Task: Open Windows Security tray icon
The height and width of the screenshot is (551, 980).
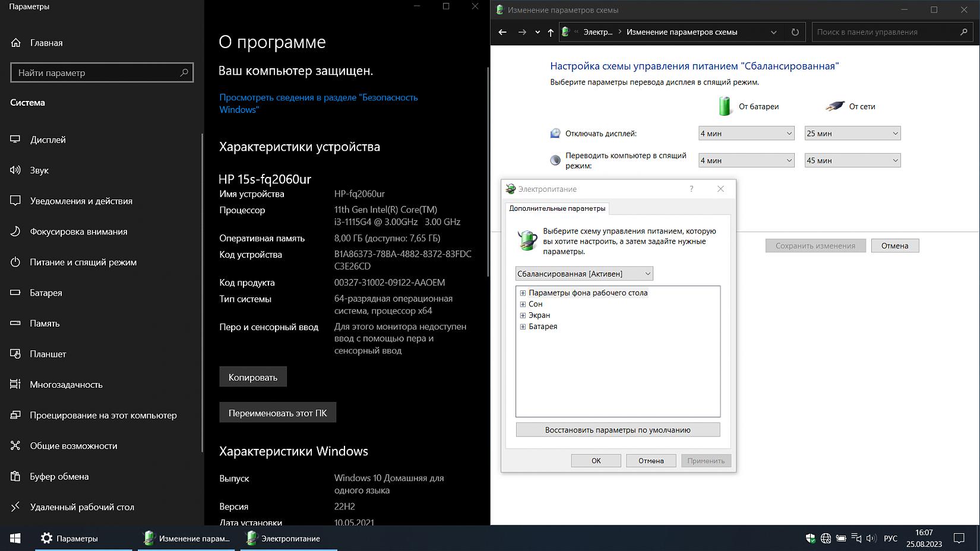Action: tap(811, 539)
